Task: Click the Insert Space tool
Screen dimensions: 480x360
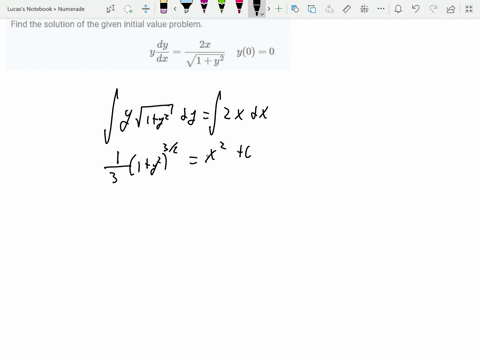Action: pos(146,9)
